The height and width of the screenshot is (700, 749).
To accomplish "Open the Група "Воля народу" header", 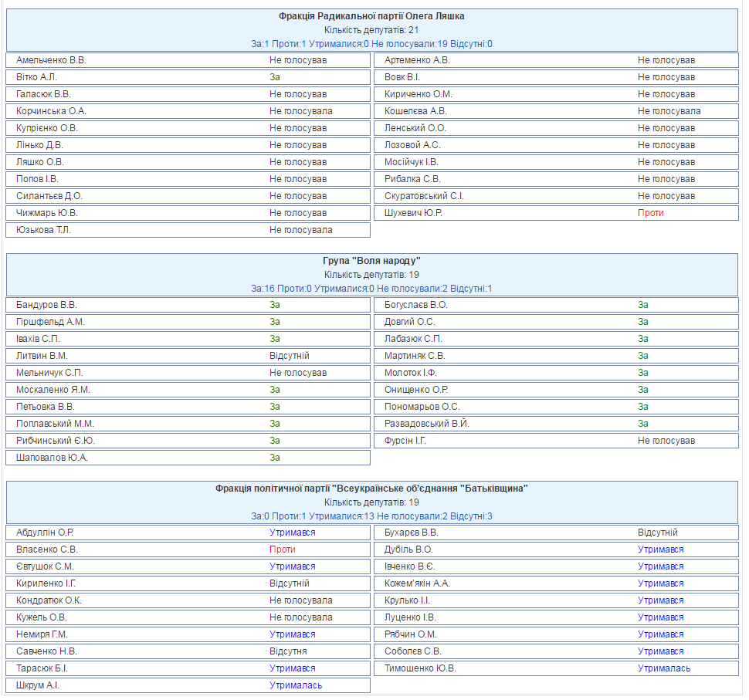I will (371, 261).
